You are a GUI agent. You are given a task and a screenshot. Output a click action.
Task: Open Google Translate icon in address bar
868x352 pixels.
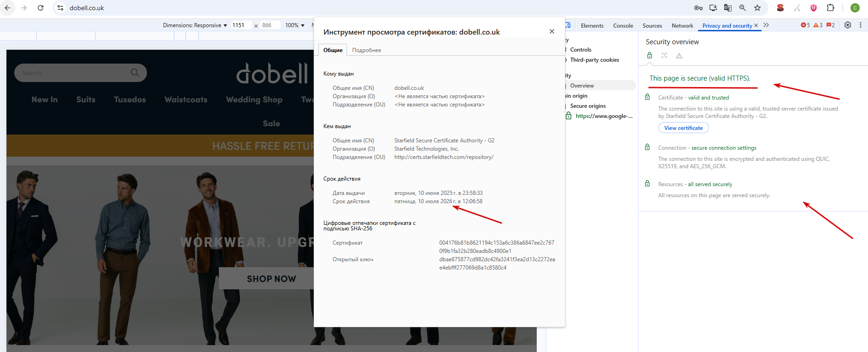click(x=728, y=8)
